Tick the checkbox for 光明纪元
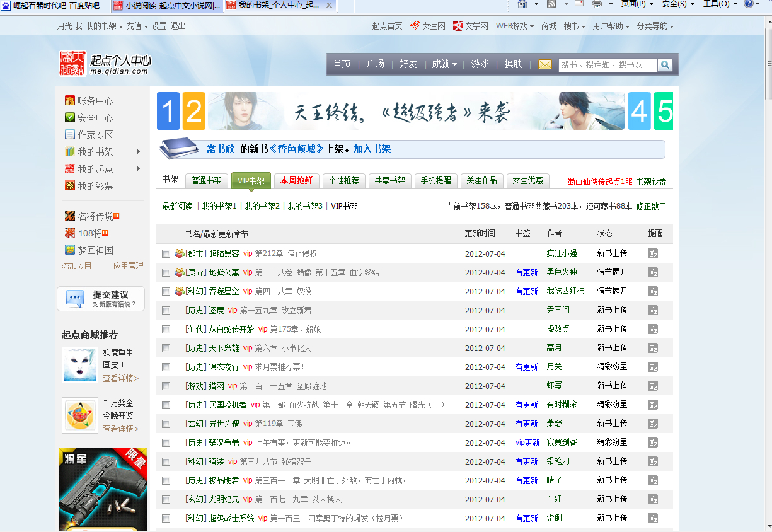The width and height of the screenshot is (772, 532). [166, 499]
